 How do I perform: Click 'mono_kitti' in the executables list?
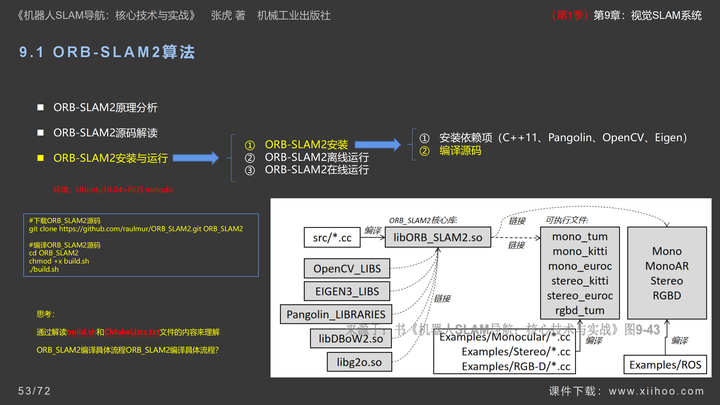(580, 251)
